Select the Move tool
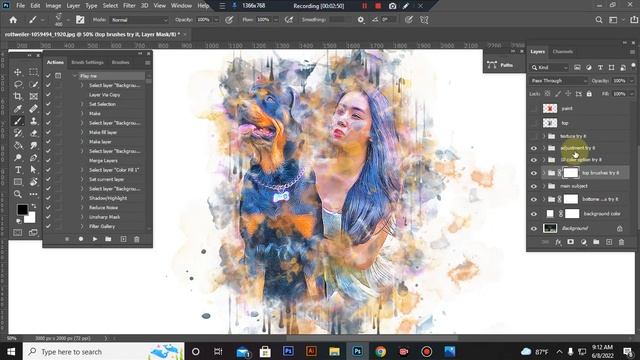This screenshot has width=640, height=360. [x=18, y=72]
